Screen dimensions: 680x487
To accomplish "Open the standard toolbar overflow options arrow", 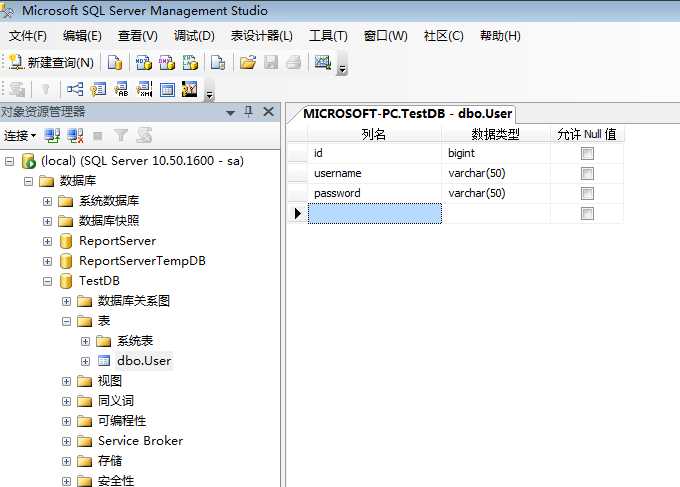I will click(342, 69).
